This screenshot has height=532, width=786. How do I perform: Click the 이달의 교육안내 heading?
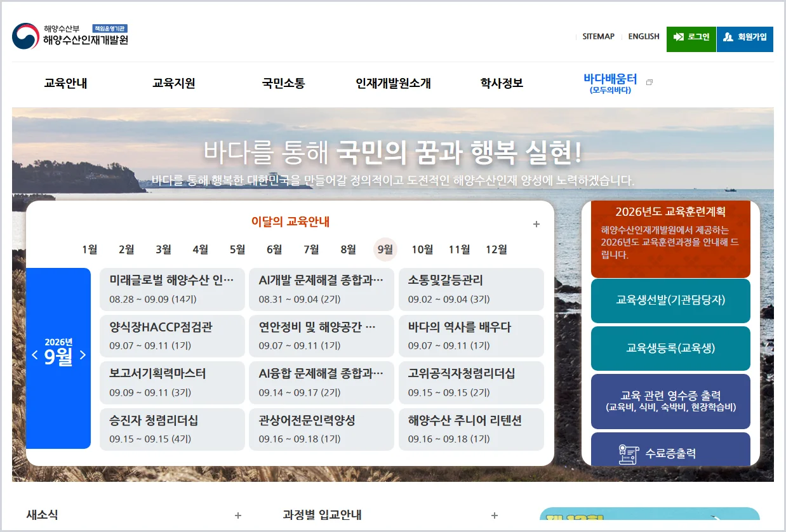click(290, 222)
